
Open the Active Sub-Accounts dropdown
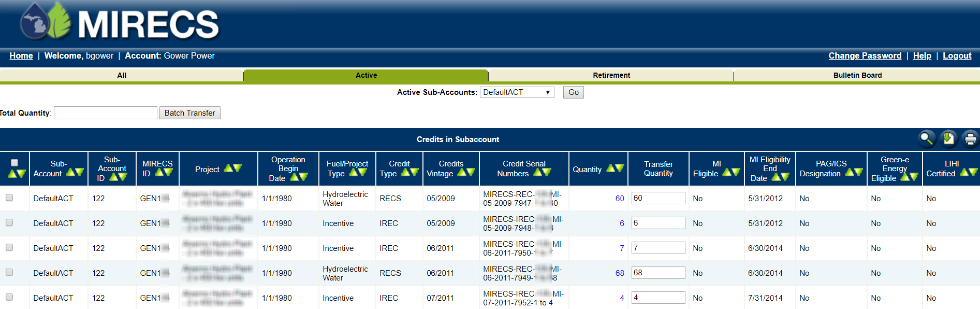coord(517,92)
